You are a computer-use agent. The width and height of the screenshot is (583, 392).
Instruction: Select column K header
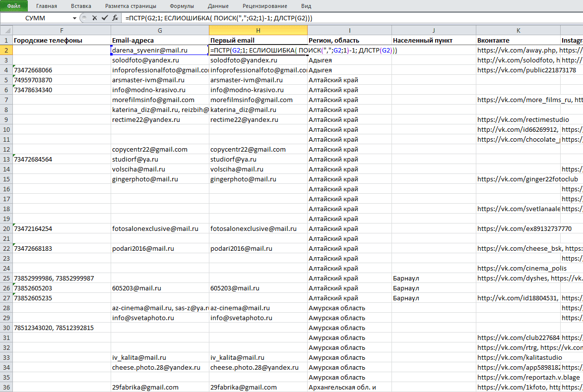(x=518, y=30)
